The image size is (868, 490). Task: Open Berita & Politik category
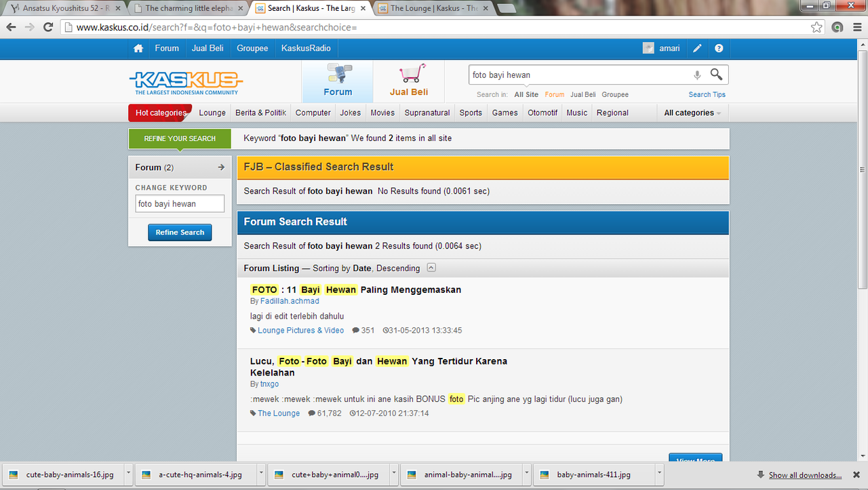point(261,113)
